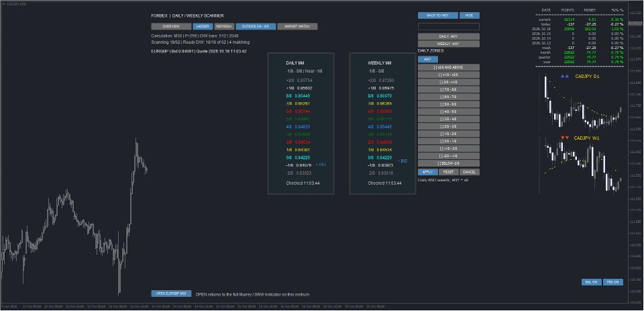Click the RESET button
This screenshot has height=311, width=644.
[x=449, y=172]
